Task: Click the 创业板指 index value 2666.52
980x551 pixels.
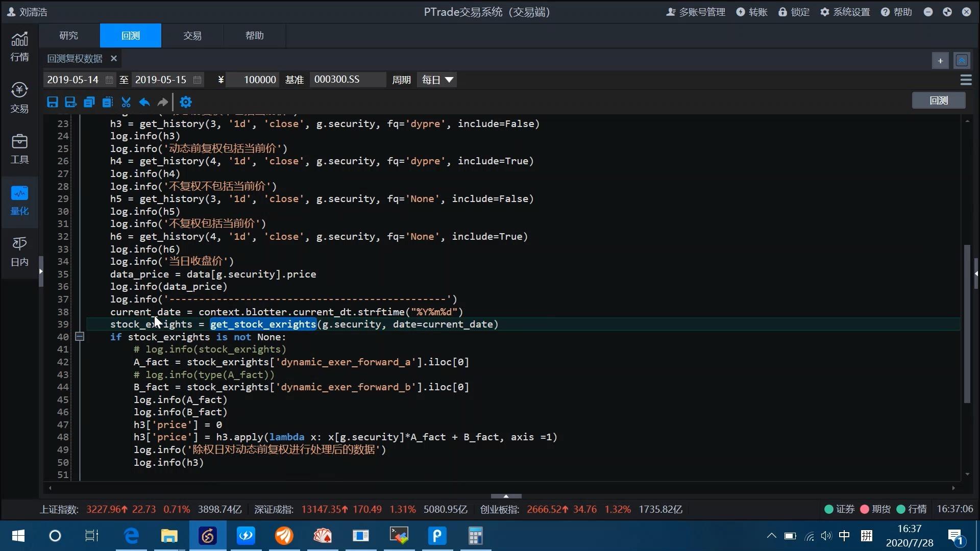Action: (544, 509)
